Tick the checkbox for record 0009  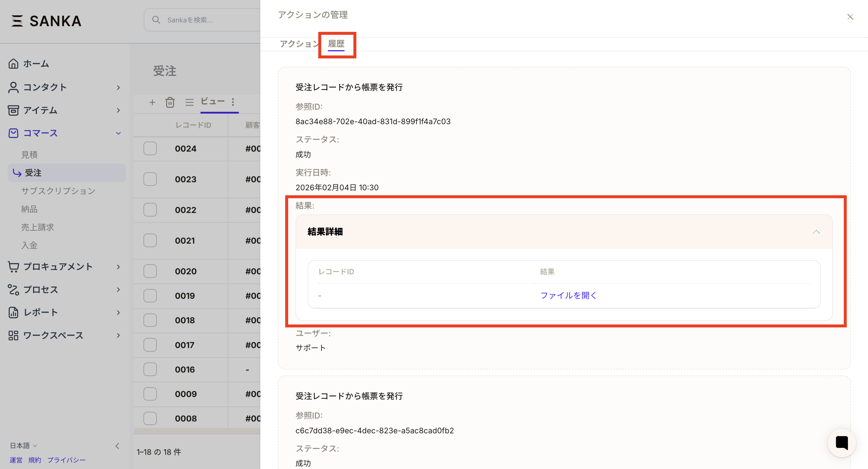(150, 393)
